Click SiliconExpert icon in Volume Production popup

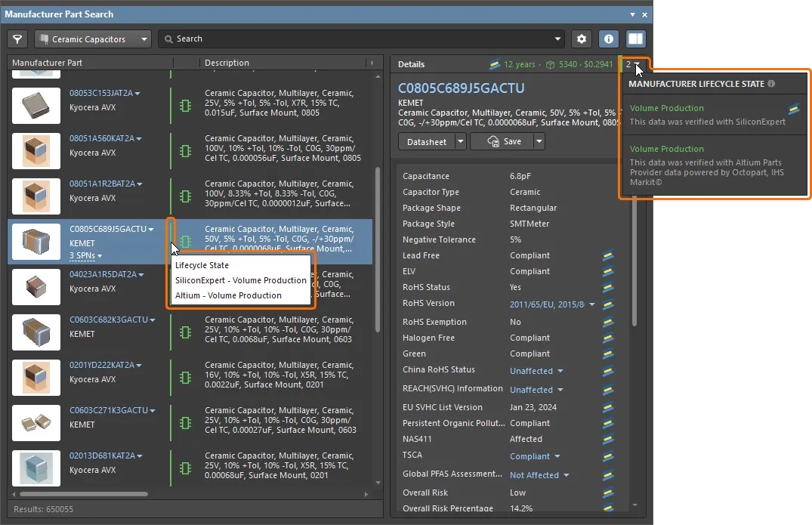(793, 110)
